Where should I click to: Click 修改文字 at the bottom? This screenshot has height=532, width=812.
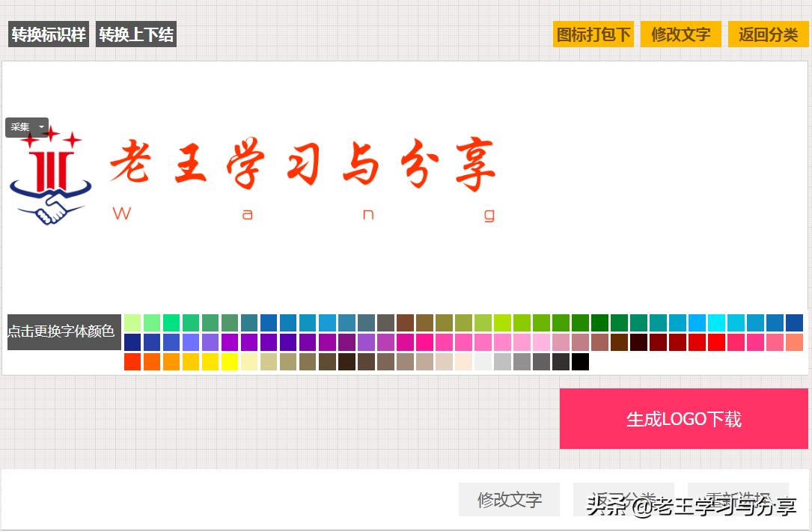(x=509, y=499)
